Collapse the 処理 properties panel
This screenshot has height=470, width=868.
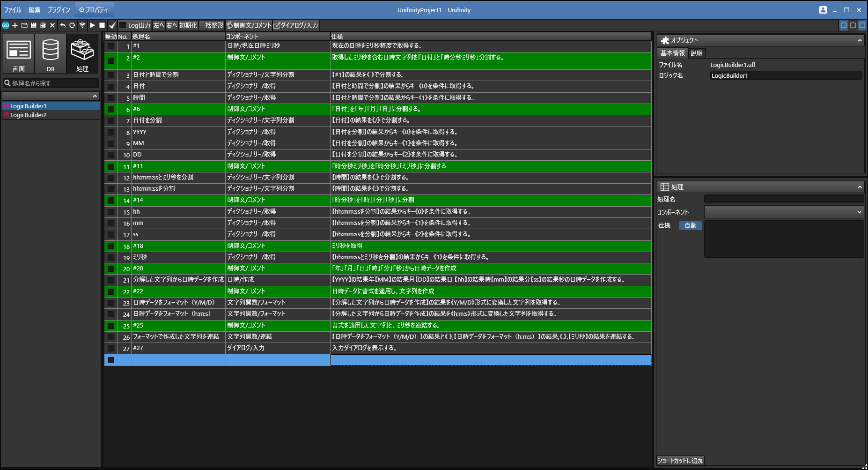860,187
